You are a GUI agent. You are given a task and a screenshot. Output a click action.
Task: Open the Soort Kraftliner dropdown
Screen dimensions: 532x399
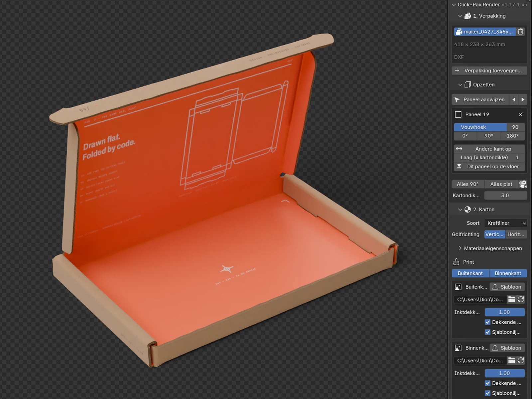[x=505, y=223]
